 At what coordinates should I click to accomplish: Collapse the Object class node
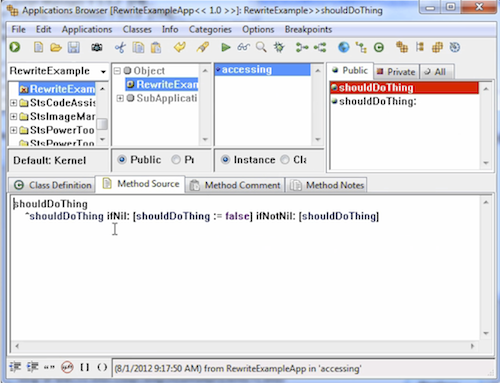117,71
